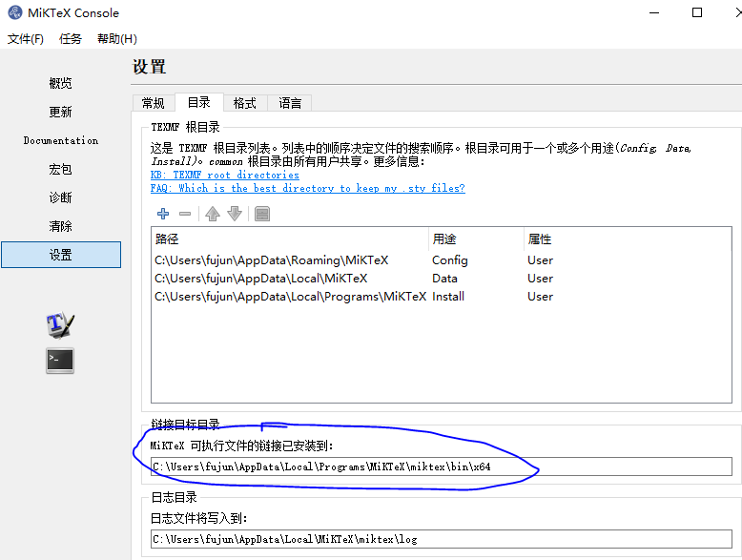Viewport: 742px width, 560px height.
Task: Click the User attribute in the Data row
Action: 540,279
